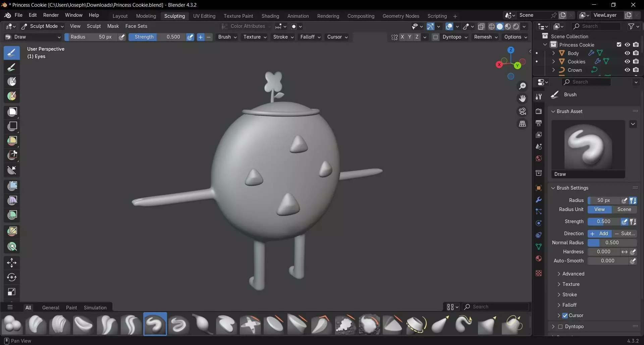
Task: Switch orthographic/perspective grid icon
Action: [x=523, y=124]
